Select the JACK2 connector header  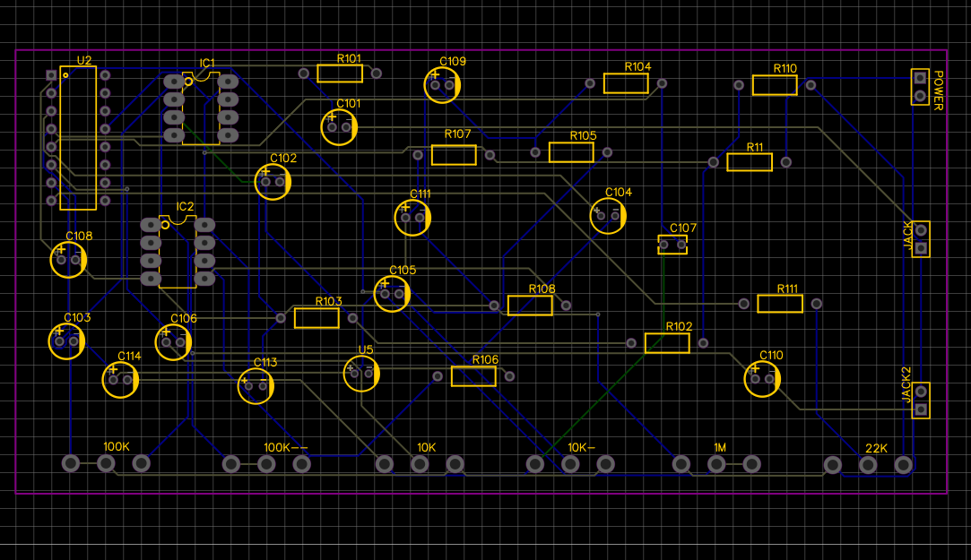(x=921, y=401)
